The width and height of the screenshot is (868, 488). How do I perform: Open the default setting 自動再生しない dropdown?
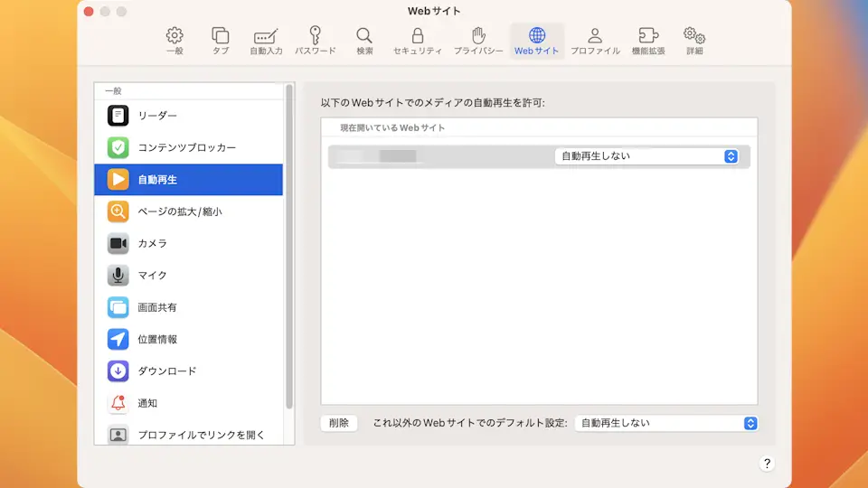665,423
